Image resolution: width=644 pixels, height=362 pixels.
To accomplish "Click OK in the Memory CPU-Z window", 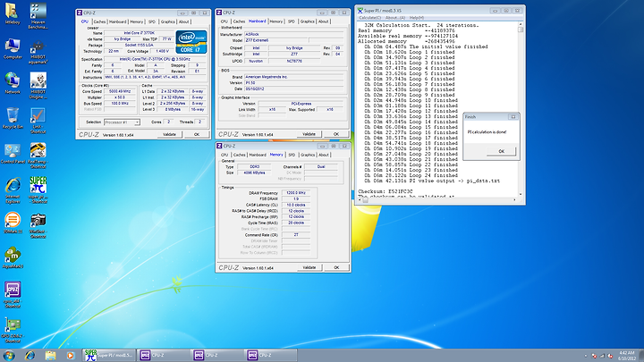I will click(x=336, y=267).
